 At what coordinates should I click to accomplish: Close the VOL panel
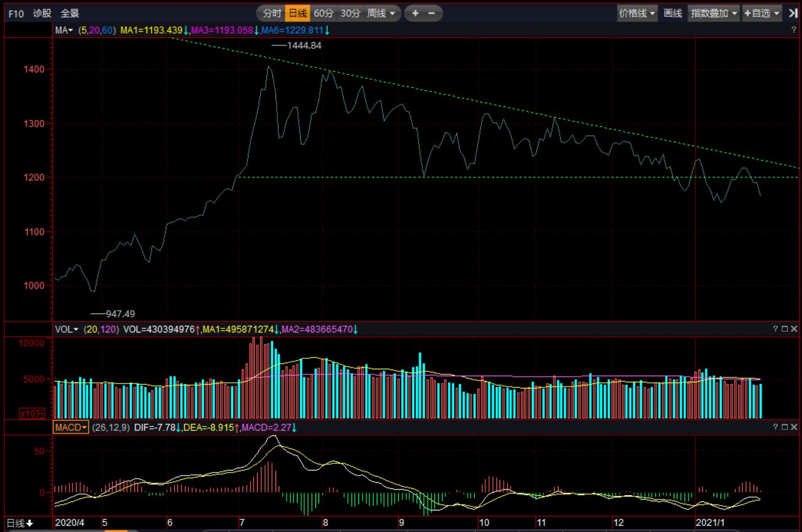point(794,330)
